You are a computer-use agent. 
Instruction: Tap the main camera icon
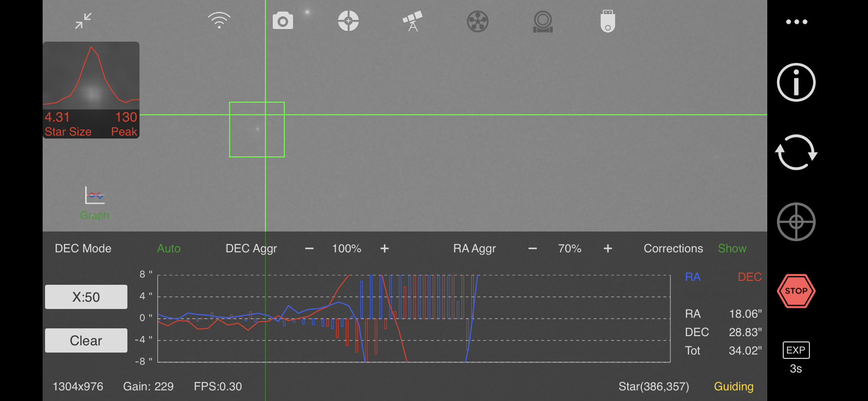click(283, 21)
